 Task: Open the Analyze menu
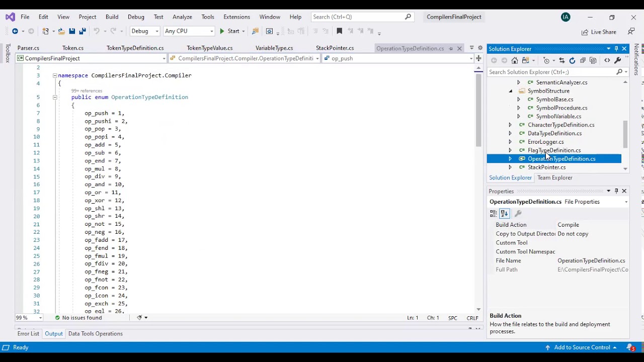[x=182, y=17]
